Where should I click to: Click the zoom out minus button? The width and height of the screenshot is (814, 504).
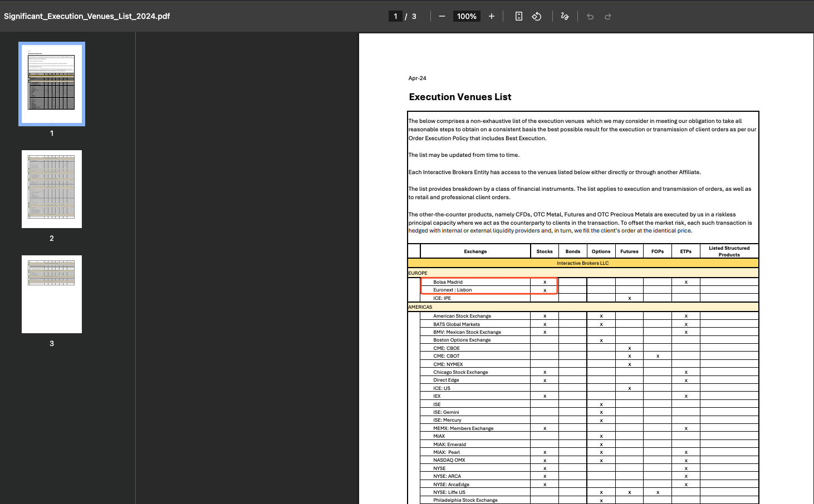click(442, 17)
